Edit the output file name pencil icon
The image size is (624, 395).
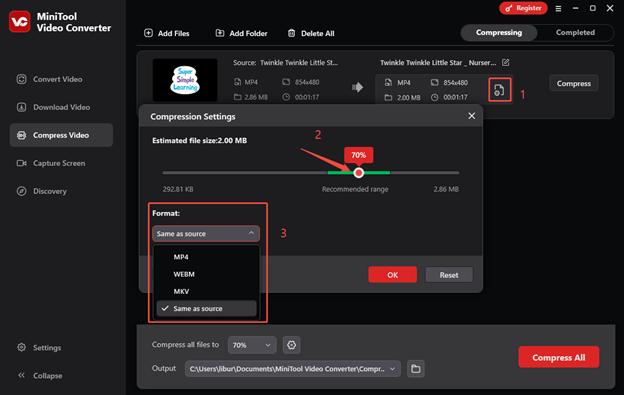[x=505, y=62]
